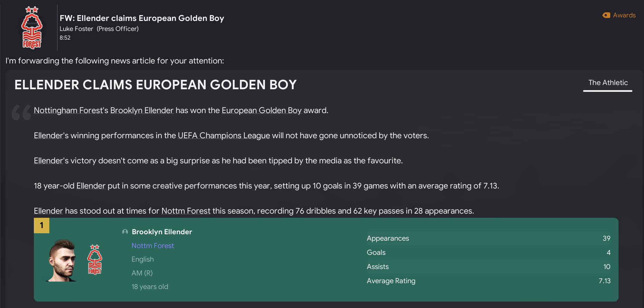Click the Awards tag icon
Image resolution: width=644 pixels, height=308 pixels.
click(606, 15)
